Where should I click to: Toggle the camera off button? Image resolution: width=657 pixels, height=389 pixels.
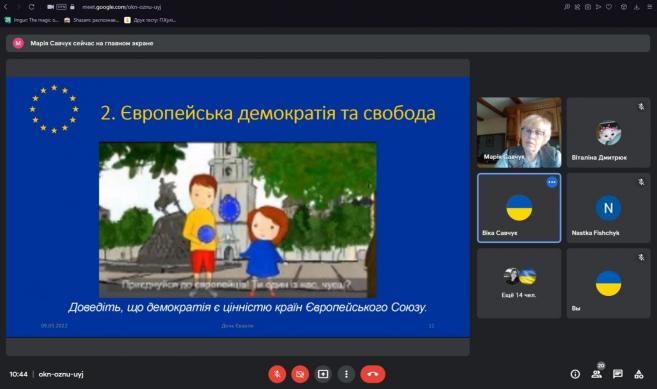(300, 374)
